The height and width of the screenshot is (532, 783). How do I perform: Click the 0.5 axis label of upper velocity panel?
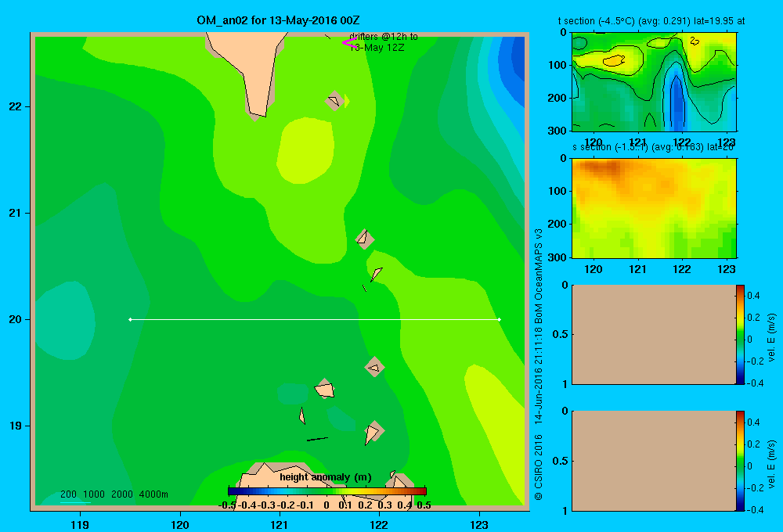(x=560, y=334)
